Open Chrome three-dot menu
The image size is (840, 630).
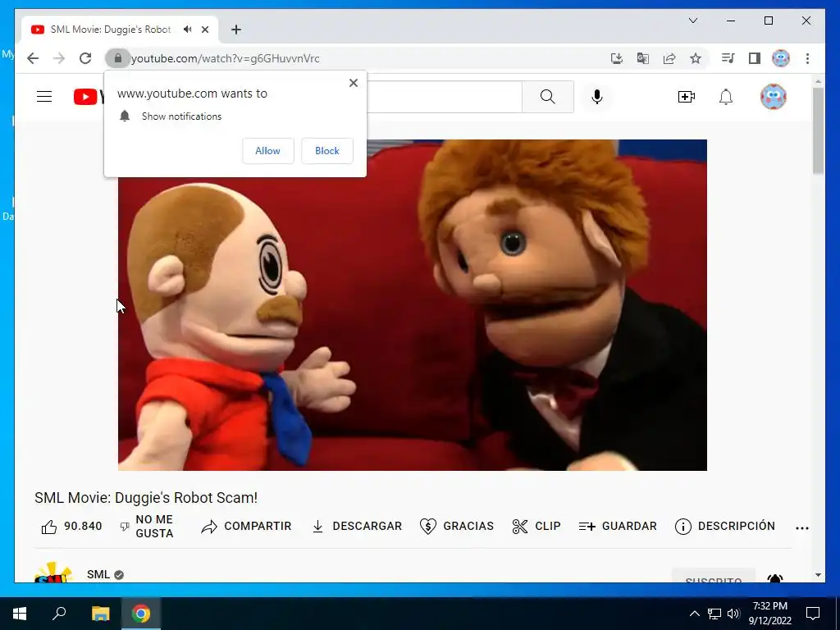(x=807, y=58)
